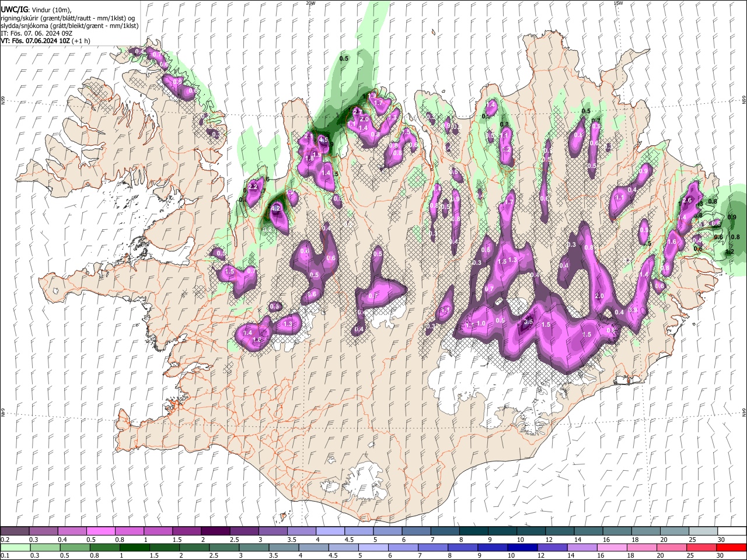This screenshot has height=560, width=747.
Task: Select dark green lower swatch between 1 and 1.5
Action: coord(134,548)
